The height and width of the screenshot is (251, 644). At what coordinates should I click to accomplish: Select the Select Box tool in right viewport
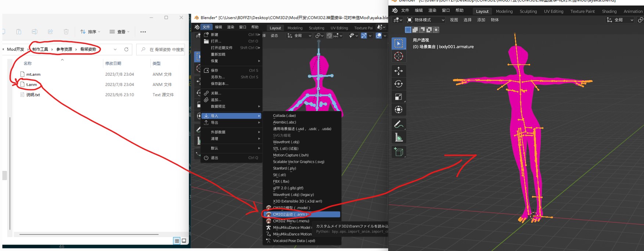pos(399,44)
